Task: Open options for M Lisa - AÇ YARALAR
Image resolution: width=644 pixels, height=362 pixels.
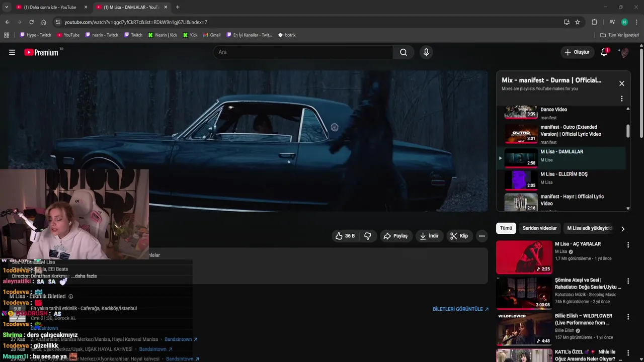Action: [628, 245]
